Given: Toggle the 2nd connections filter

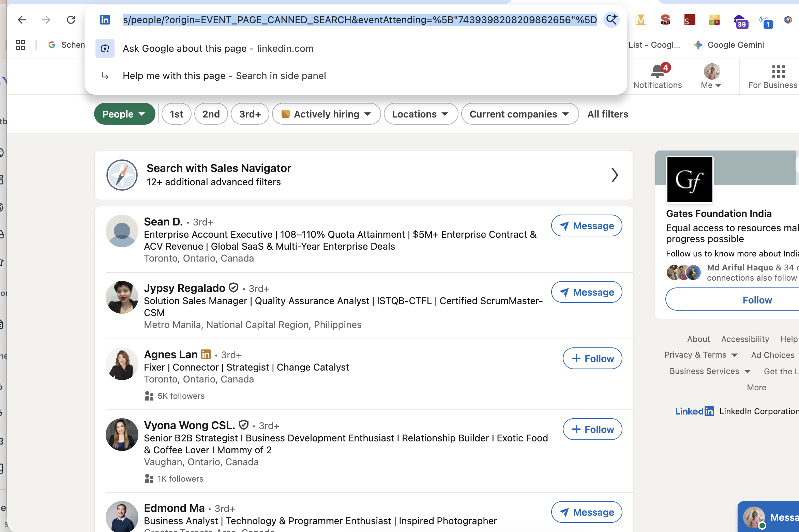Looking at the screenshot, I should click(211, 114).
